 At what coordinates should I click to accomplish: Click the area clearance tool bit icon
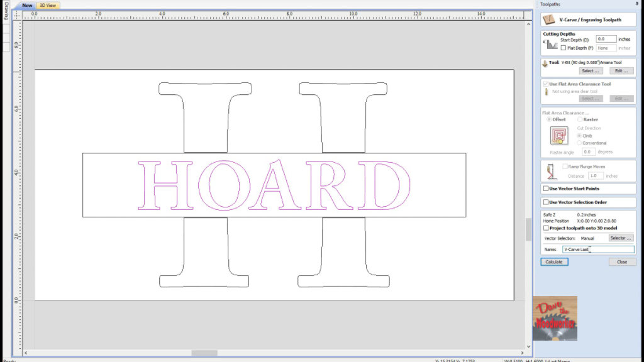pos(547,92)
